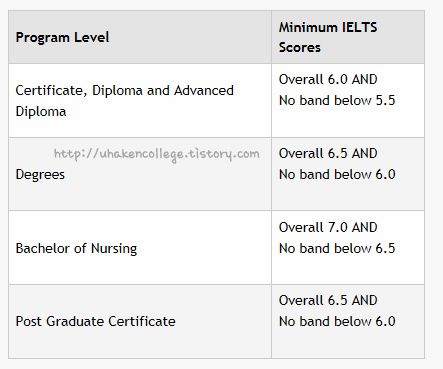Select the Bachelor of Nursing cell
The height and width of the screenshot is (369, 443).
click(140, 248)
